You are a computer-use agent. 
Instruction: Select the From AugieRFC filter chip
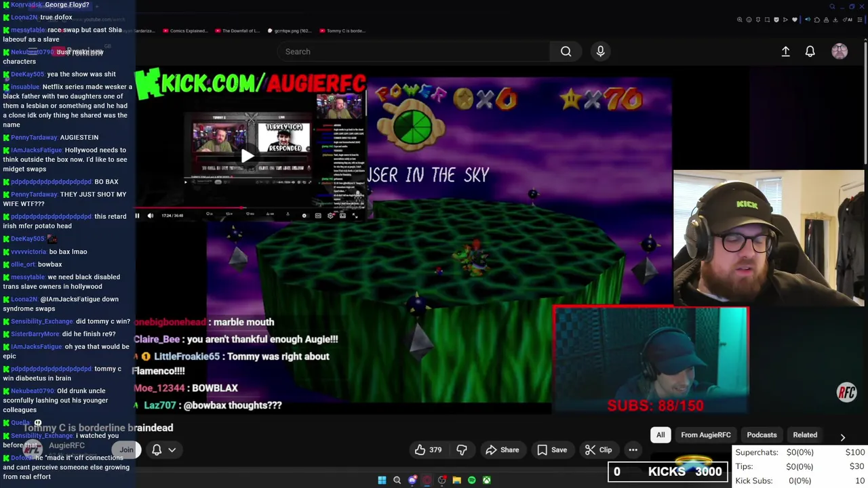(706, 435)
